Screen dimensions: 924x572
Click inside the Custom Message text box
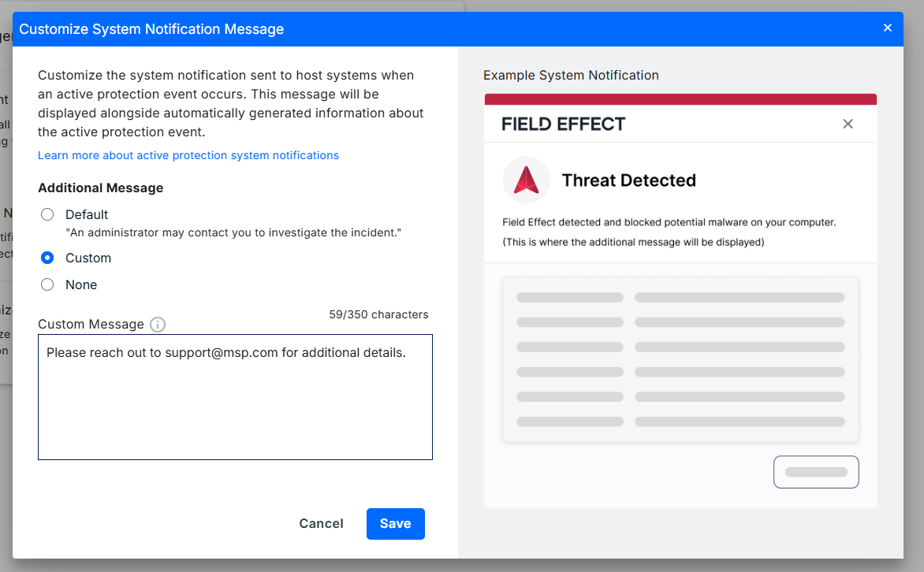[x=235, y=397]
